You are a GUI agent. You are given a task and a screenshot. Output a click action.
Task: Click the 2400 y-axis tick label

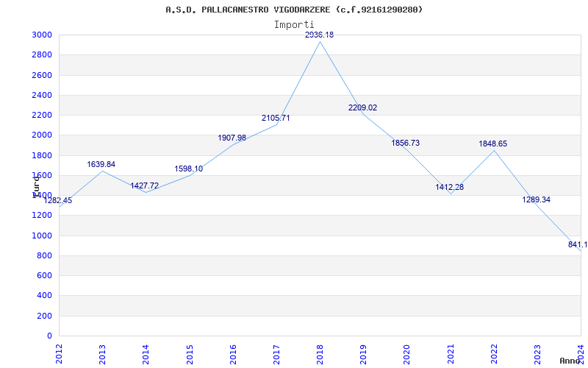[42, 95]
